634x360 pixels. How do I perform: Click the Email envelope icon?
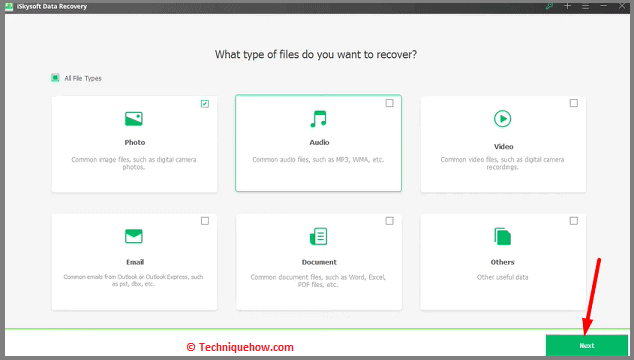(134, 236)
